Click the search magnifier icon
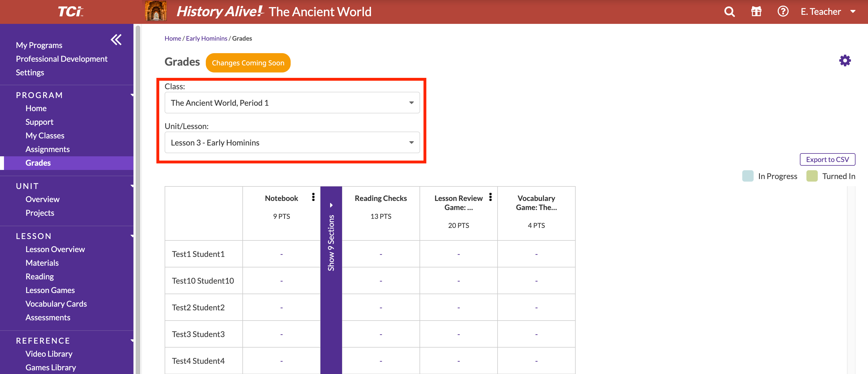This screenshot has height=374, width=868. [x=729, y=12]
